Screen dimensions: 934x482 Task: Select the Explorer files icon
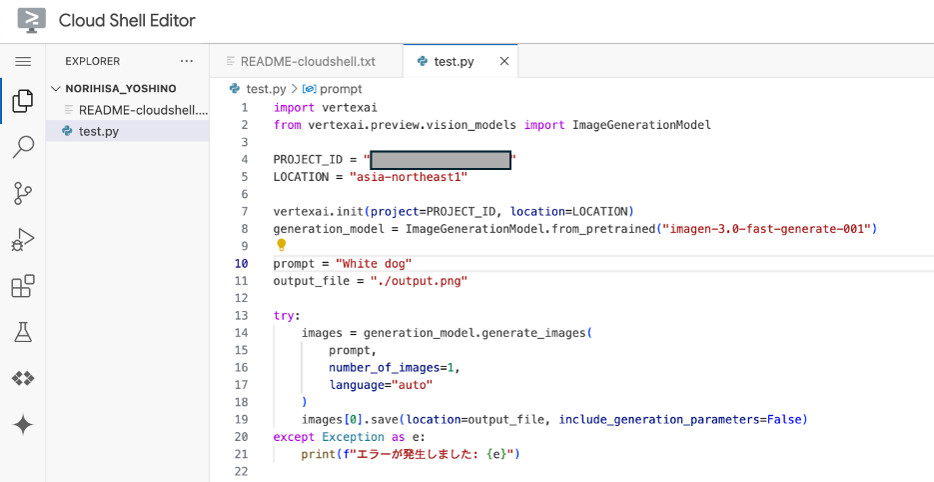(x=22, y=101)
